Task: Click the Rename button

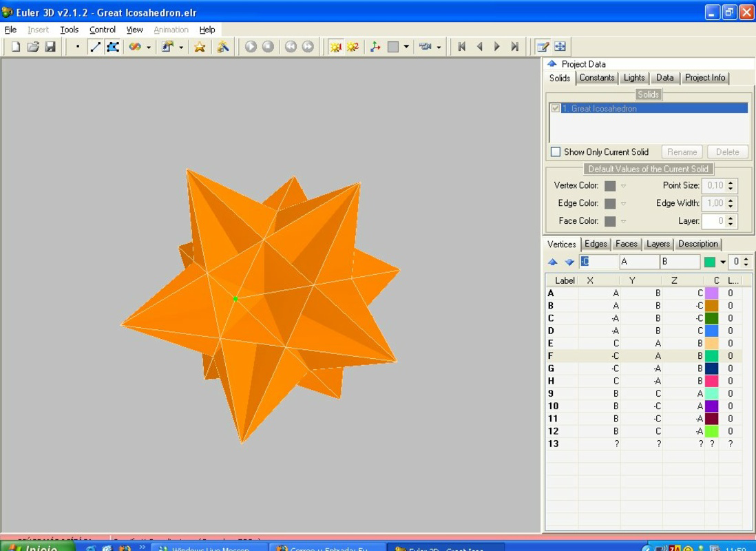Action: (x=682, y=152)
